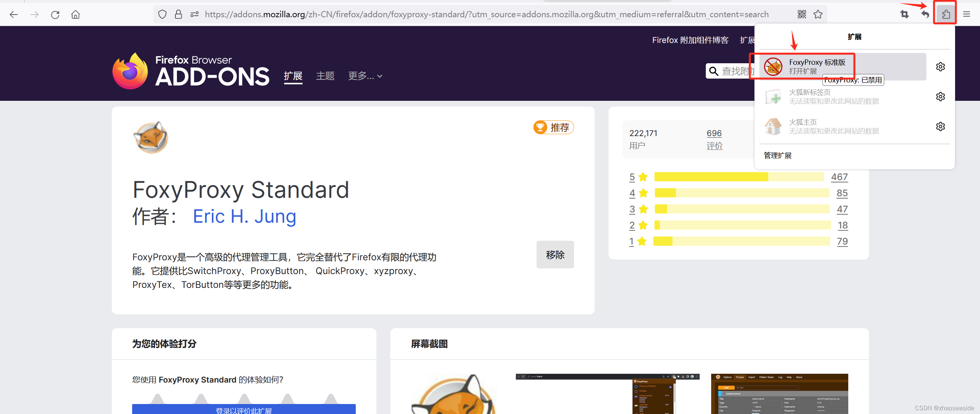Click the undo arrow toolbar icon

[x=925, y=15]
